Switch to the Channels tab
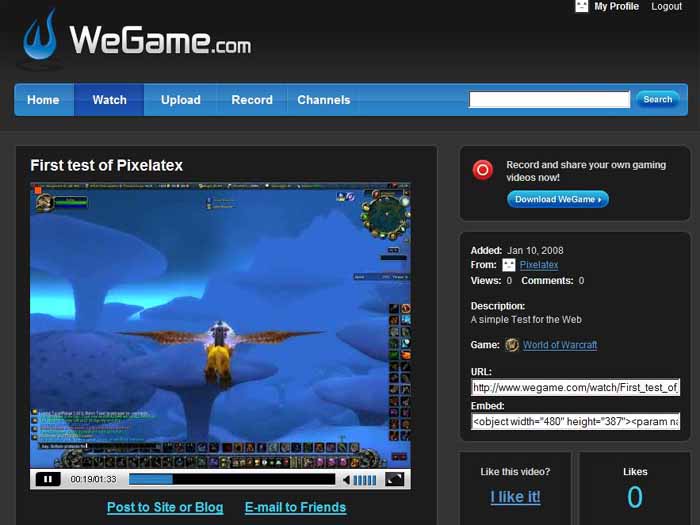 point(324,100)
